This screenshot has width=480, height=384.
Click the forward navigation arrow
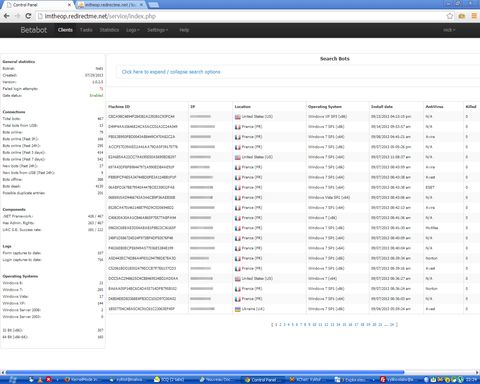point(17,16)
